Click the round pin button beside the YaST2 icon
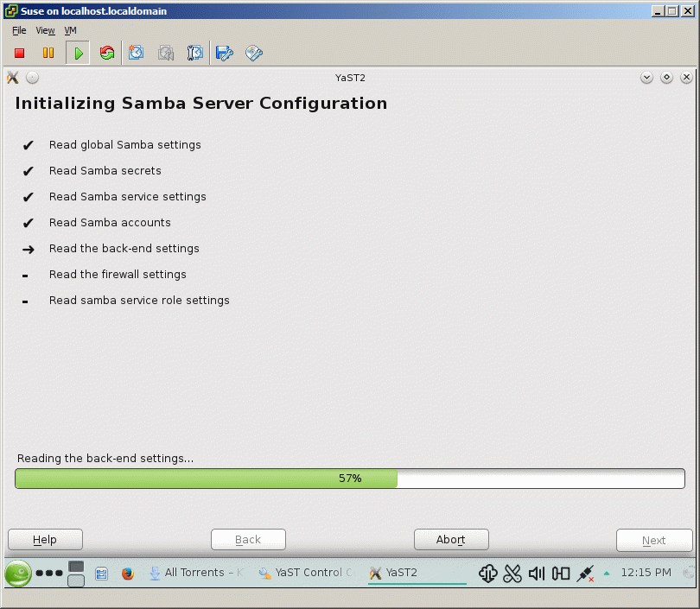 (x=32, y=78)
